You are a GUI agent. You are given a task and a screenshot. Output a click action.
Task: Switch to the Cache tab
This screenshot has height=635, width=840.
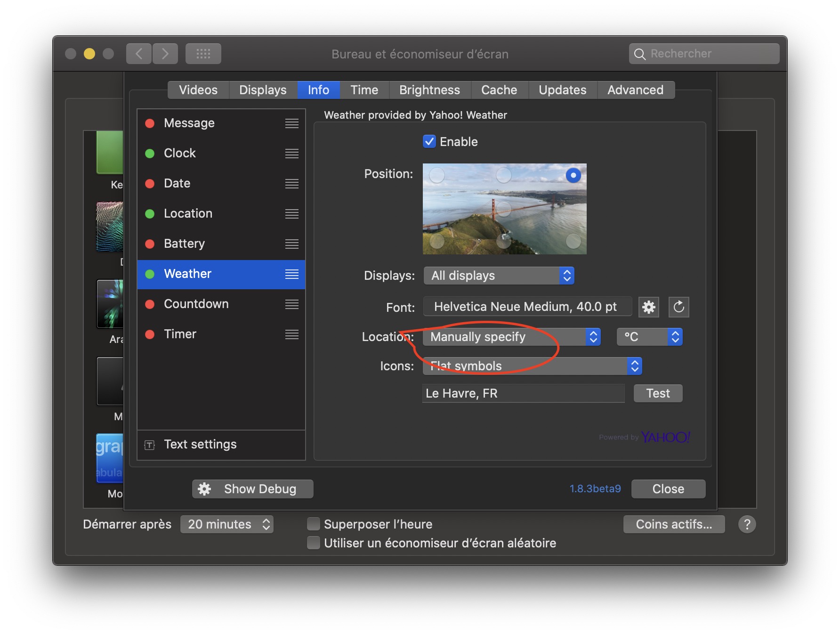coord(499,90)
